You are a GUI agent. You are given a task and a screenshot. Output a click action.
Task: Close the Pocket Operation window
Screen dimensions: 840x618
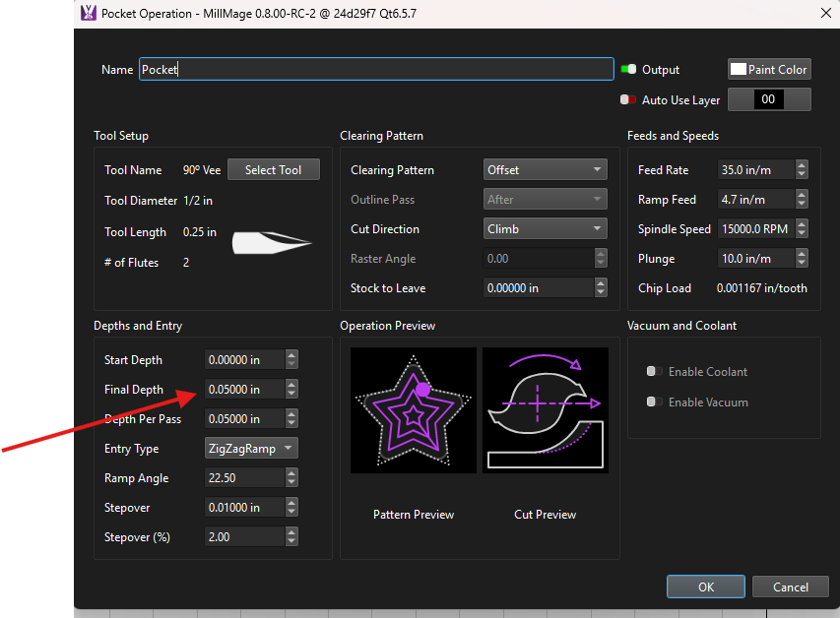click(826, 13)
